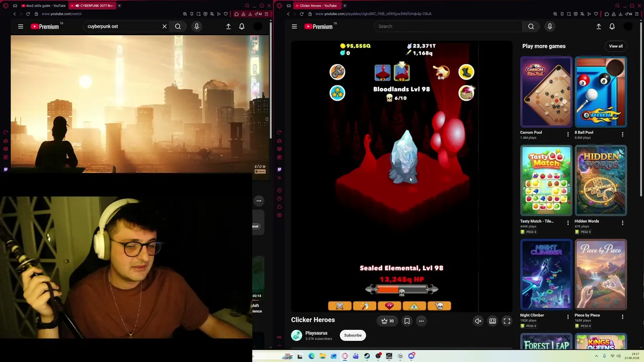Switch to the Clicker Heroes - YouTube browser tab

pyautogui.click(x=318, y=6)
